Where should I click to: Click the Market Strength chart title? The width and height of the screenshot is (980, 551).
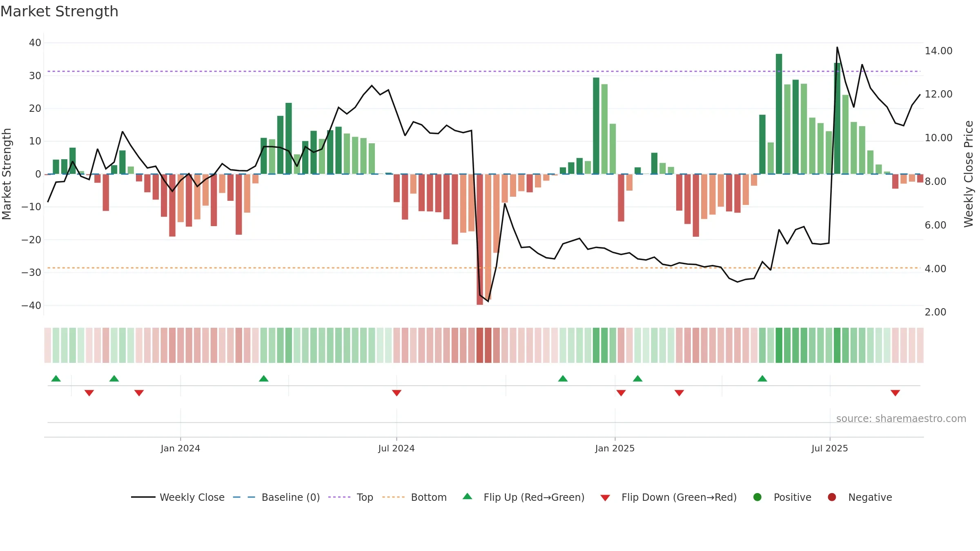[59, 11]
